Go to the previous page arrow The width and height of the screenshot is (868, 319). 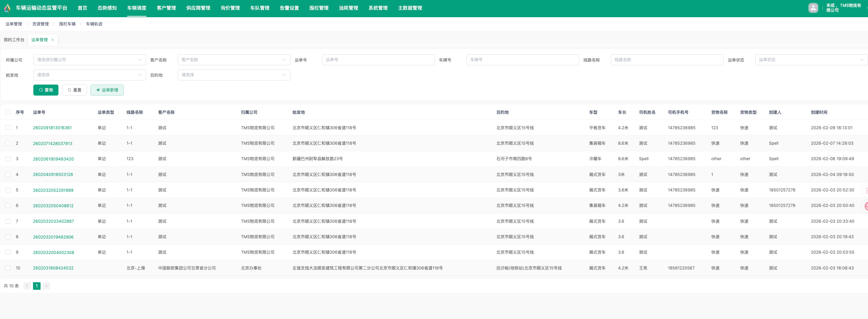27,286
